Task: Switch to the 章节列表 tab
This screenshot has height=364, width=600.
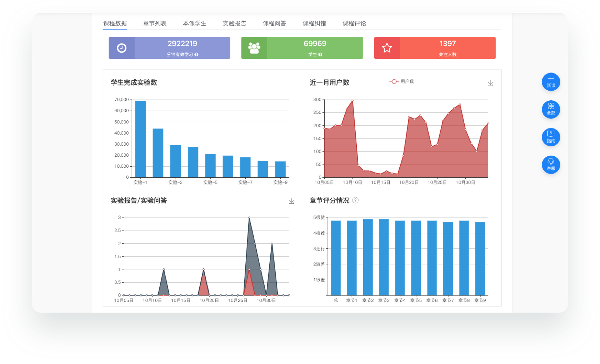Action: pos(155,23)
